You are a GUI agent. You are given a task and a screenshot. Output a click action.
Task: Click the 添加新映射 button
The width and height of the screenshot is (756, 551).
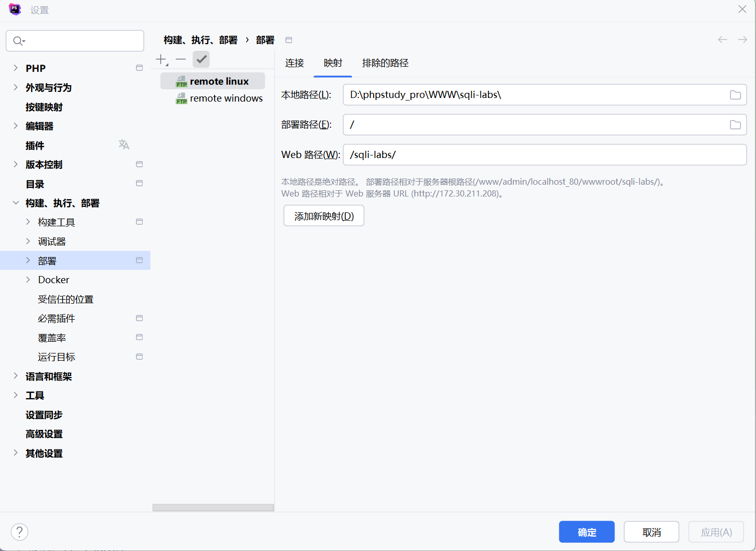click(x=324, y=216)
